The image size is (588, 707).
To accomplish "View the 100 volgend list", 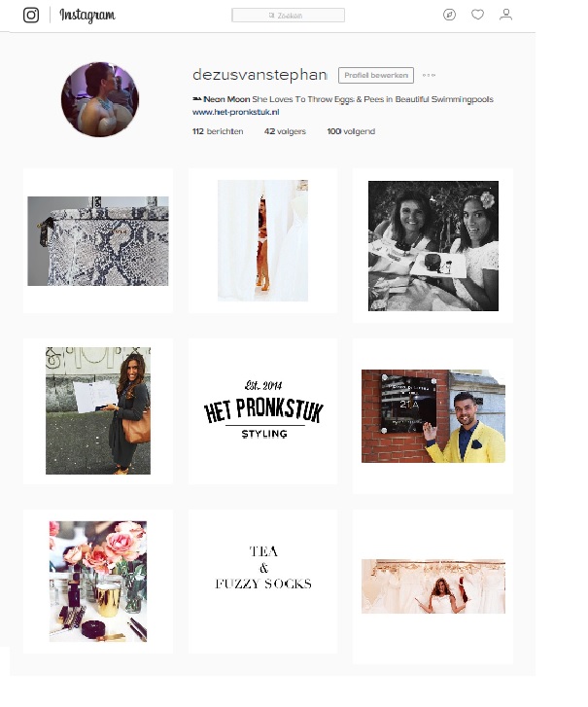I will (x=351, y=131).
